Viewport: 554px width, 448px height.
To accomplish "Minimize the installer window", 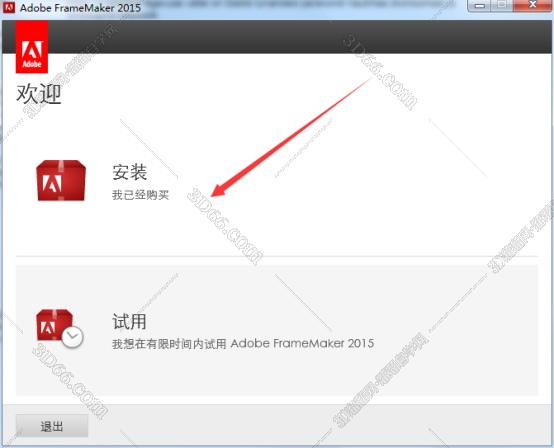I will tap(479, 6).
